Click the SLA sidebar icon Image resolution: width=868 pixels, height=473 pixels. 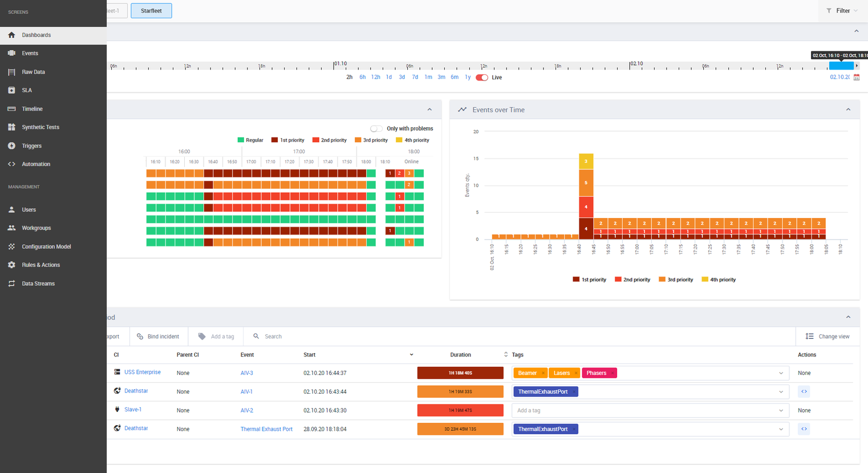pyautogui.click(x=11, y=90)
